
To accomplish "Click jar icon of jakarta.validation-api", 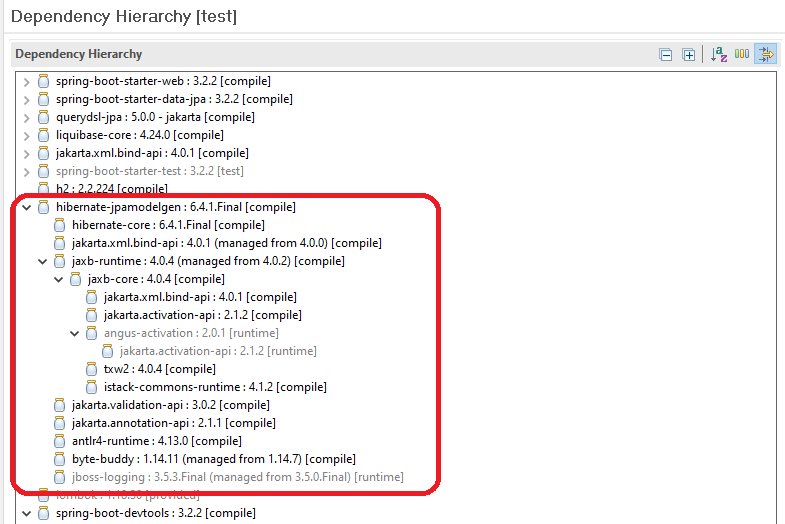I will (60, 405).
